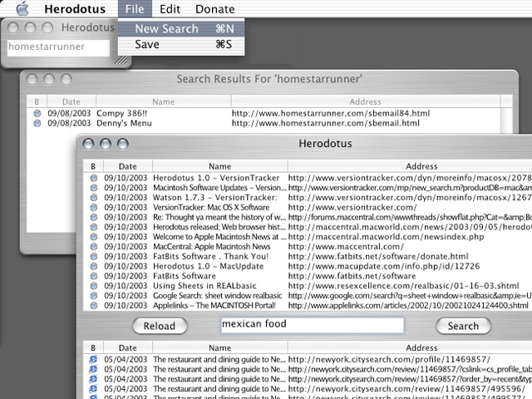Click browser icon for MacCentral: Apple Macintosh News row

pyautogui.click(x=94, y=247)
